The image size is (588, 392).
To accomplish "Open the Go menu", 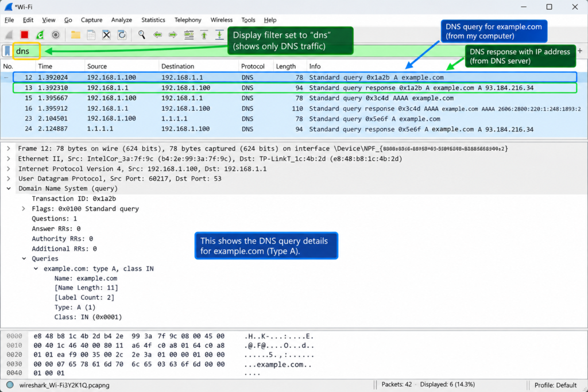I will tap(68, 20).
